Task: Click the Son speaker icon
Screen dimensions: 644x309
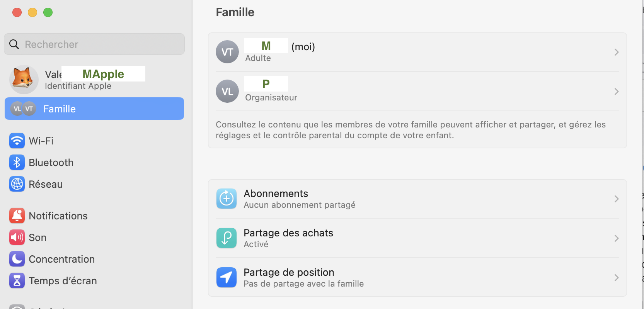Action: [17, 238]
